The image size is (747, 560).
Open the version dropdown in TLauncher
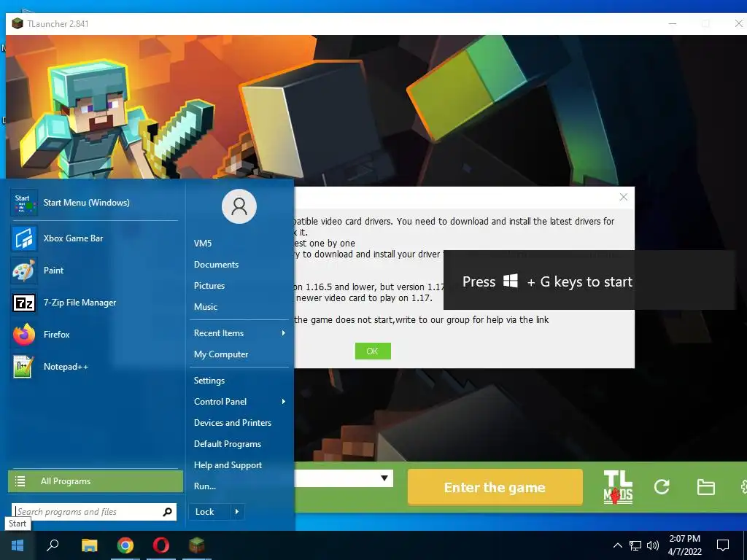click(x=384, y=478)
